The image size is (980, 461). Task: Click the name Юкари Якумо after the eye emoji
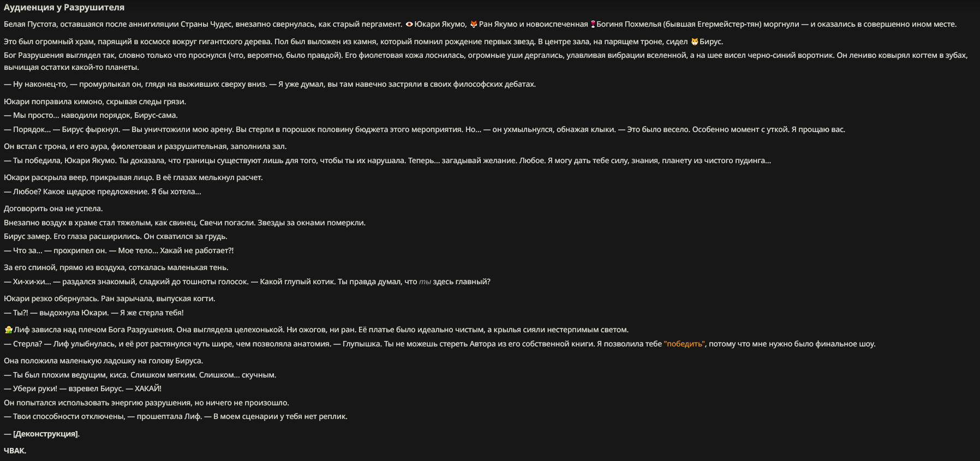click(440, 24)
